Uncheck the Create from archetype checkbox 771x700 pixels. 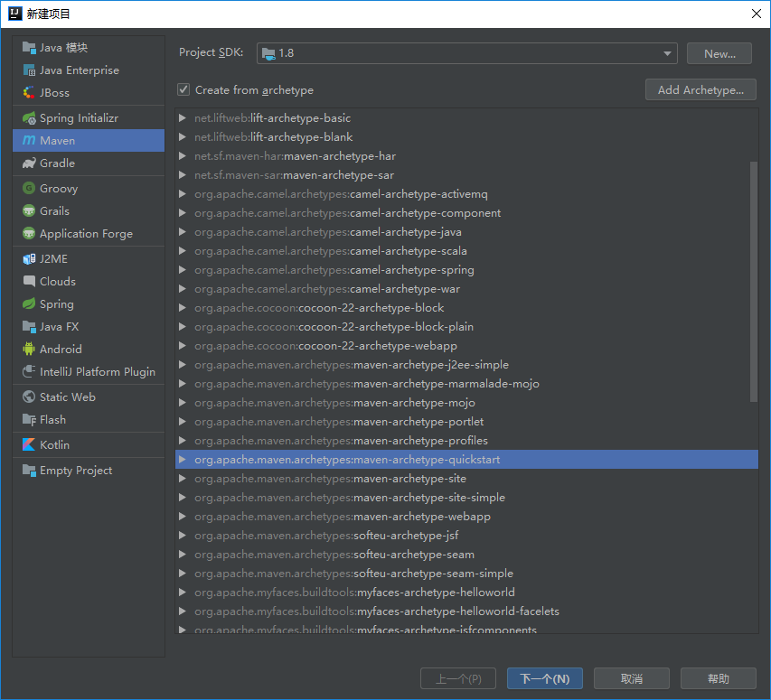pos(183,90)
